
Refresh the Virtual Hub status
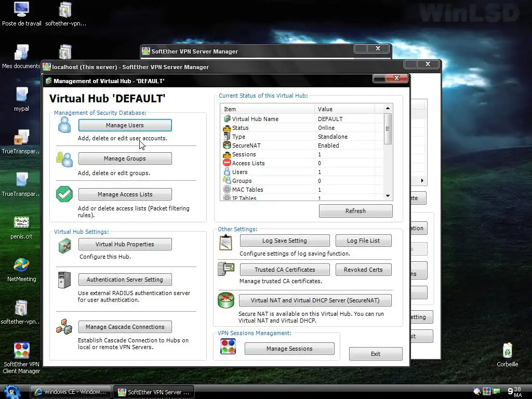pyautogui.click(x=355, y=211)
